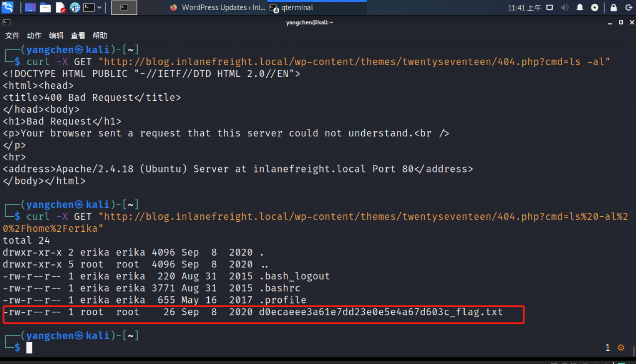The width and height of the screenshot is (636, 364).
Task: Open the calendar from the 11:41 clock
Action: click(524, 7)
